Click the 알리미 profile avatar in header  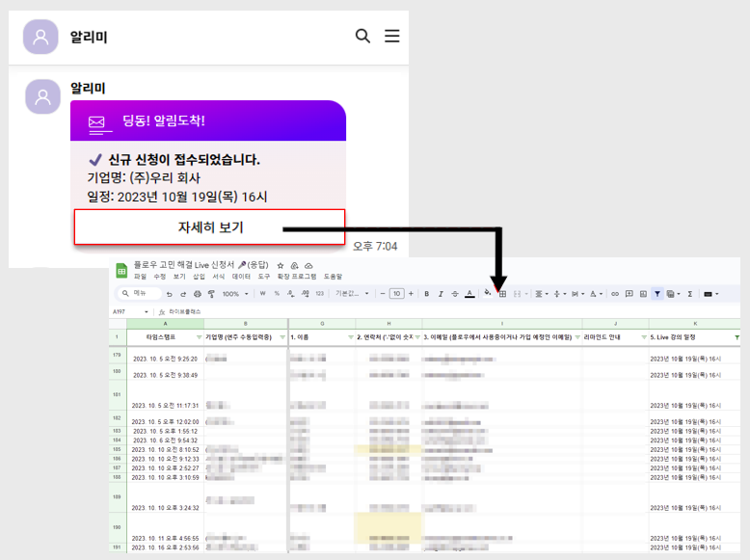click(x=40, y=37)
